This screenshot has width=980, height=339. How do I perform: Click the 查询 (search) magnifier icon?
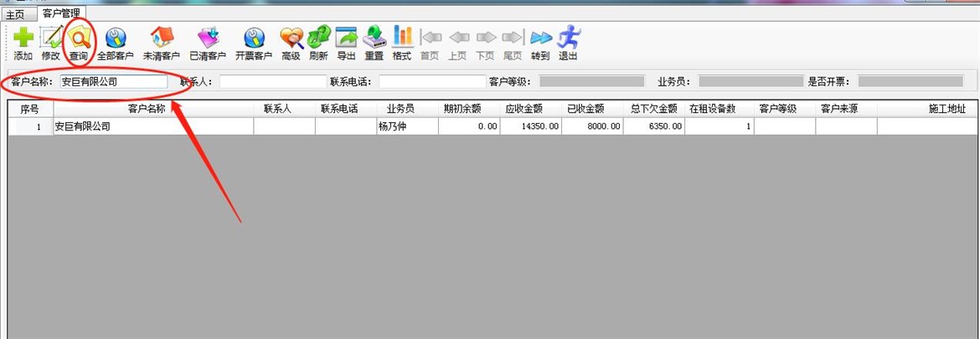pos(79,38)
